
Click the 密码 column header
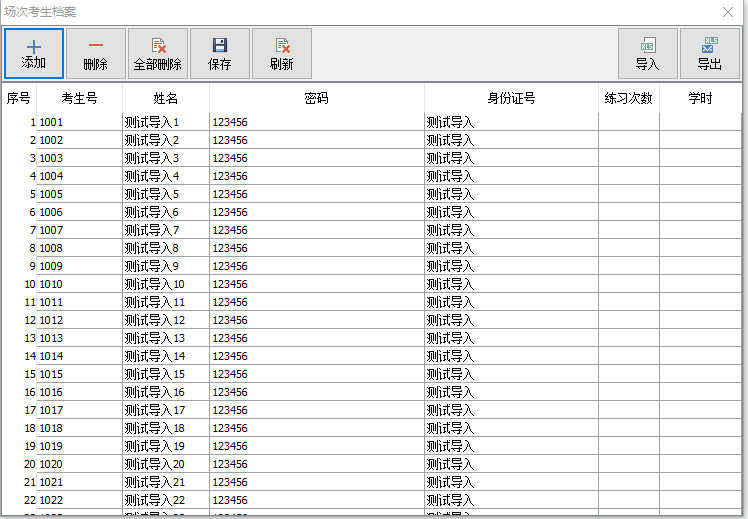pyautogui.click(x=317, y=98)
